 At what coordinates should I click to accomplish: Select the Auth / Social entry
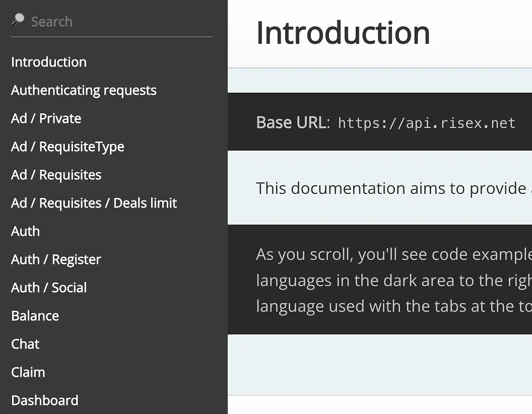click(49, 288)
